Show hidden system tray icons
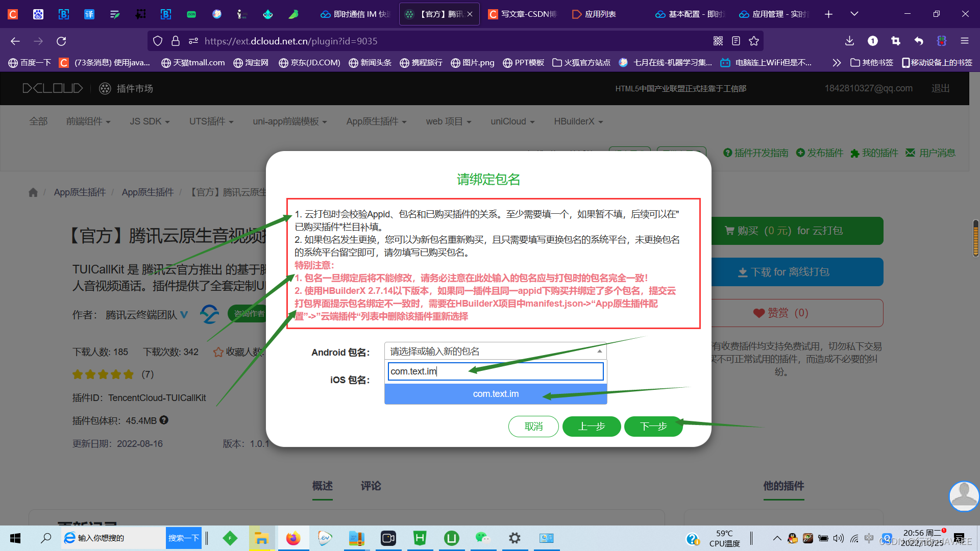980x551 pixels. click(x=777, y=538)
